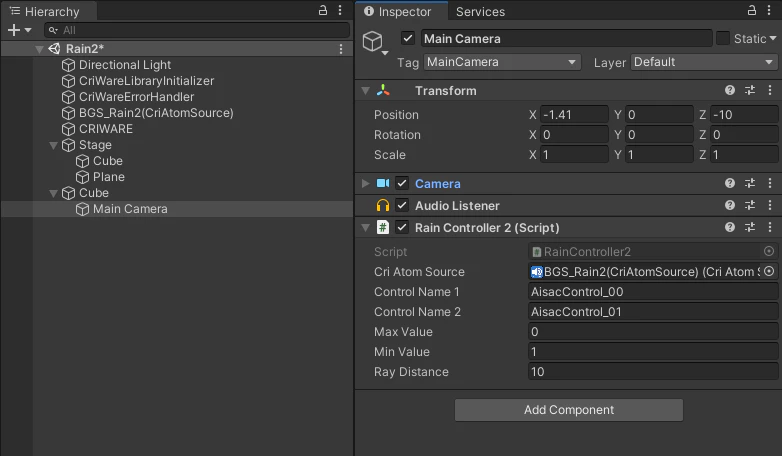
Task: Open Transform more options menu
Action: click(x=770, y=90)
